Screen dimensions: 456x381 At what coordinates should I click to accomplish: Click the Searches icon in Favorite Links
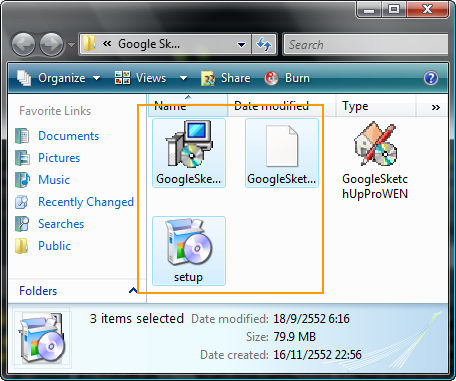(22, 224)
